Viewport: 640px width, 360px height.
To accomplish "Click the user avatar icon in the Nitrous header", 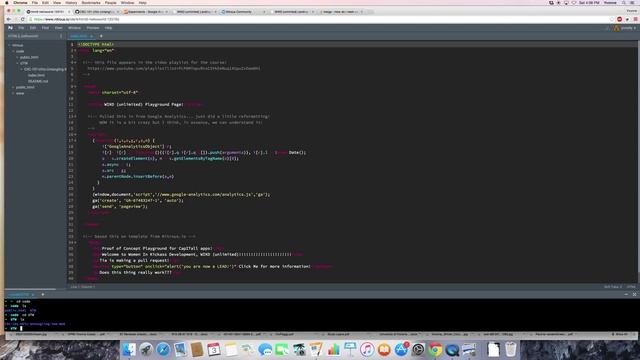I will click(x=616, y=28).
